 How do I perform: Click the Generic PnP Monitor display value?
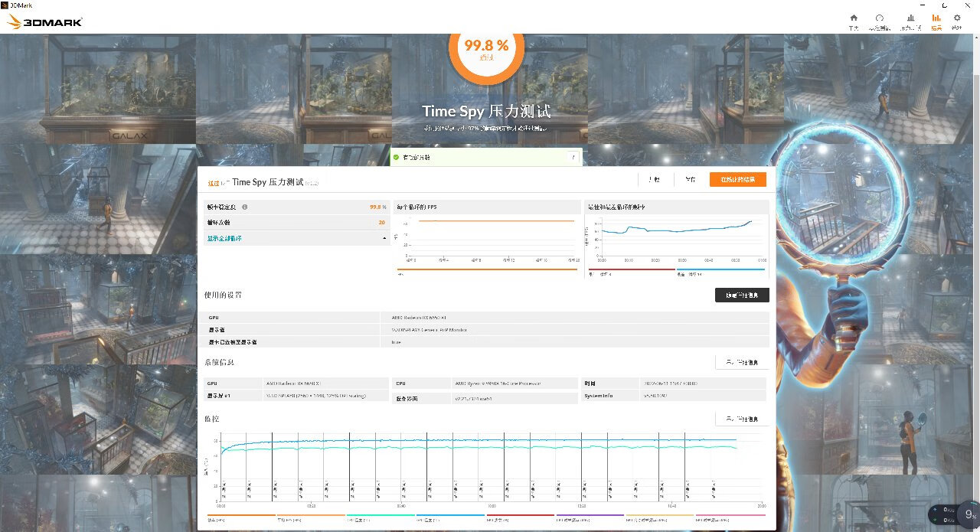(x=429, y=330)
